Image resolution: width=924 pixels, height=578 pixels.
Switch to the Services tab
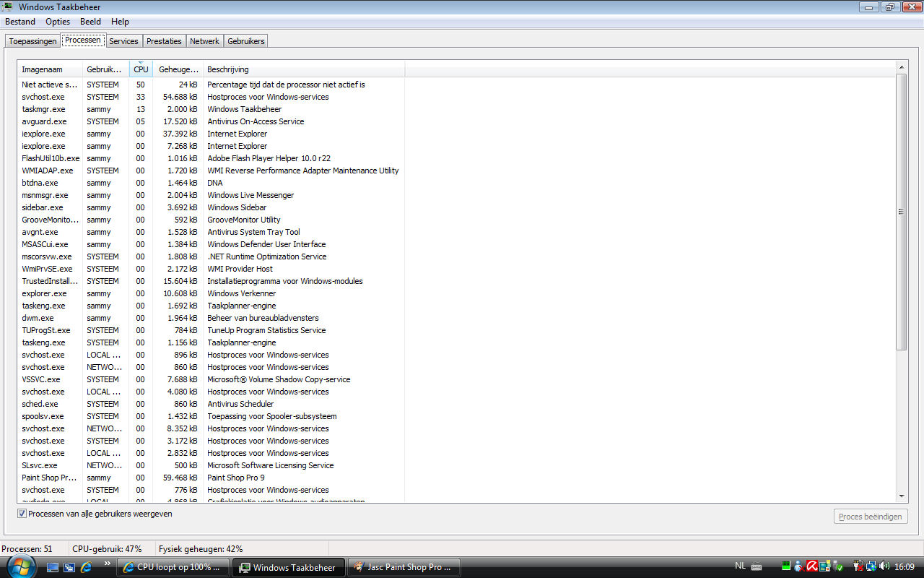(x=123, y=41)
